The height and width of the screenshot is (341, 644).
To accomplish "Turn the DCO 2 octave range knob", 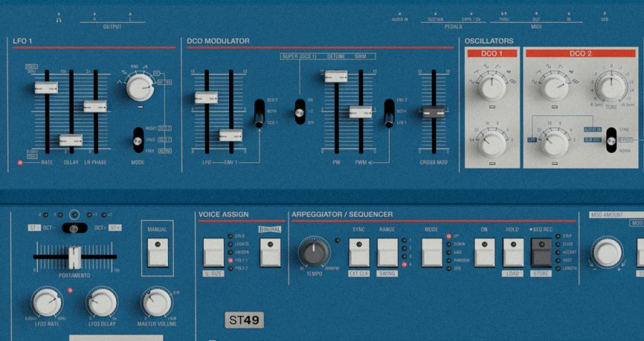I will coord(555,143).
